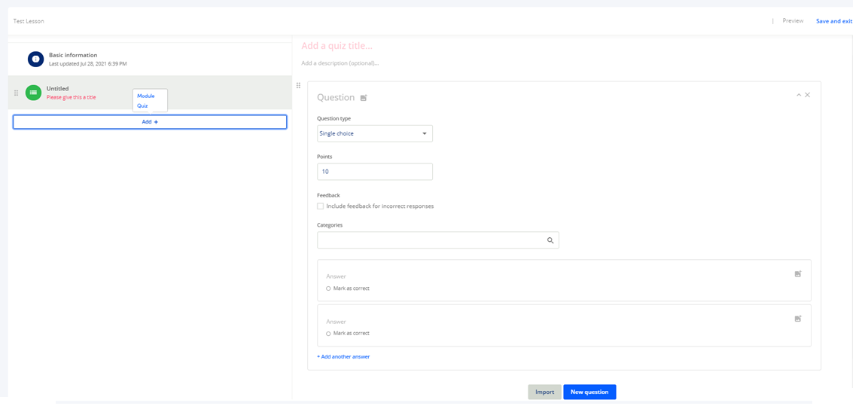The width and height of the screenshot is (868, 409).
Task: Click the green quiz icon beside Untitled
Action: pos(33,93)
